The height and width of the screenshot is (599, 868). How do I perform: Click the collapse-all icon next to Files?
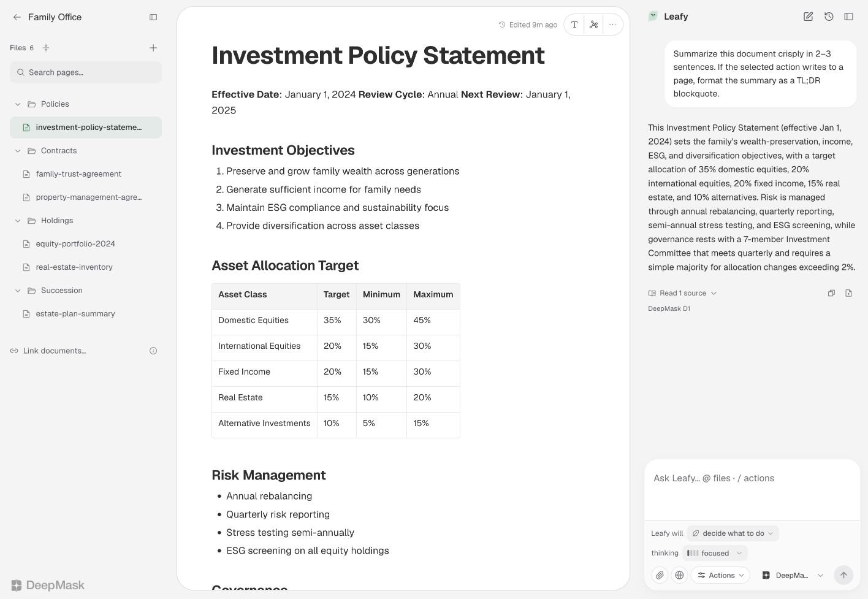click(x=45, y=48)
